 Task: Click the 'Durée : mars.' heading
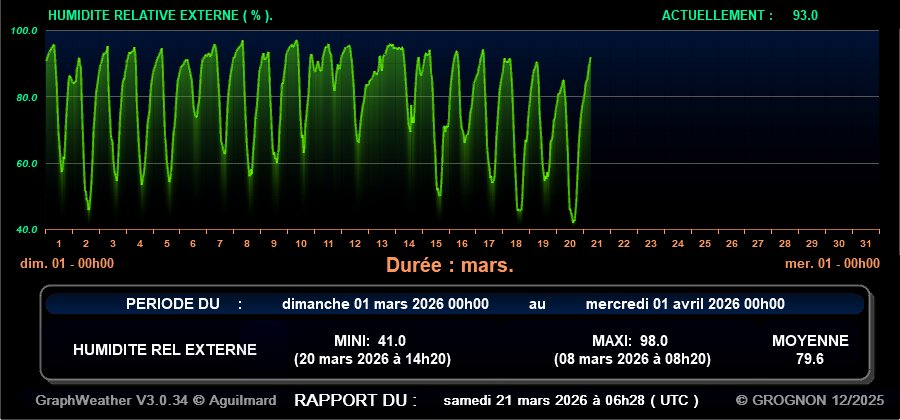(x=449, y=266)
